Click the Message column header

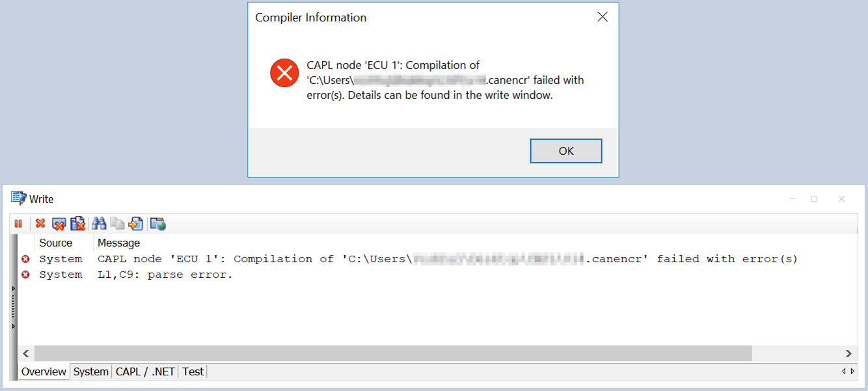tap(118, 243)
